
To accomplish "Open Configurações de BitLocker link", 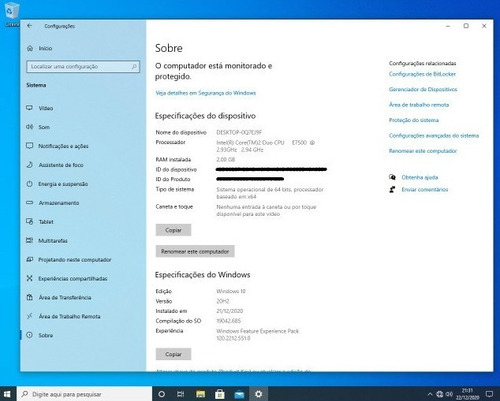I will point(422,74).
